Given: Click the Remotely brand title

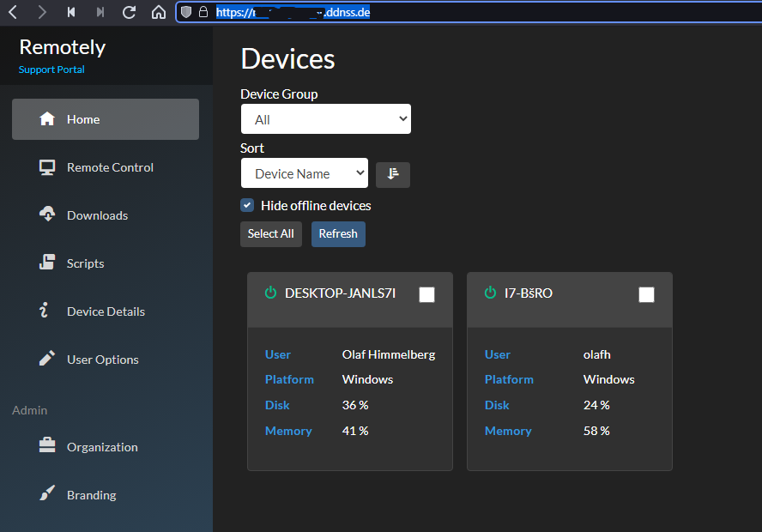Looking at the screenshot, I should pyautogui.click(x=62, y=47).
